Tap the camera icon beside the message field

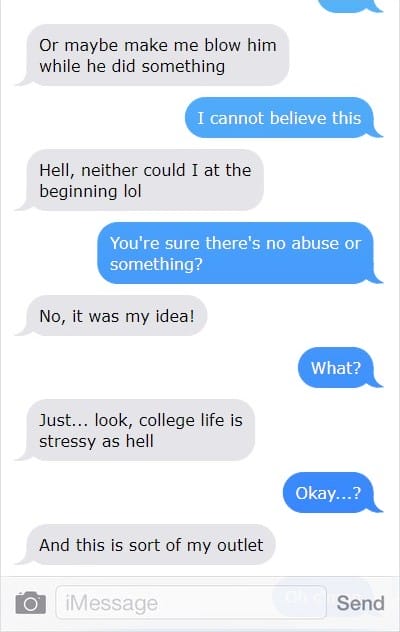[31, 603]
